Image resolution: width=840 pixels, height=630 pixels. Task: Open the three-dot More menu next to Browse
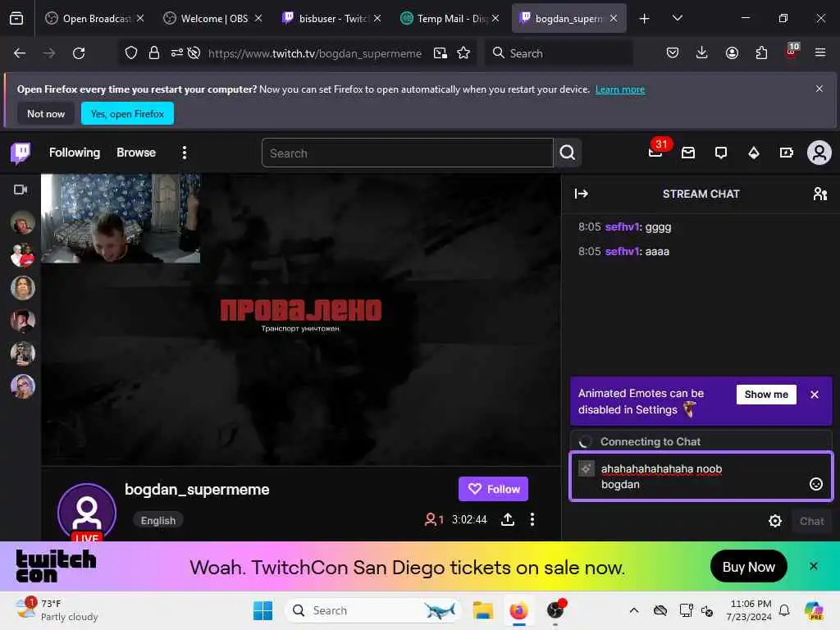pos(185,153)
